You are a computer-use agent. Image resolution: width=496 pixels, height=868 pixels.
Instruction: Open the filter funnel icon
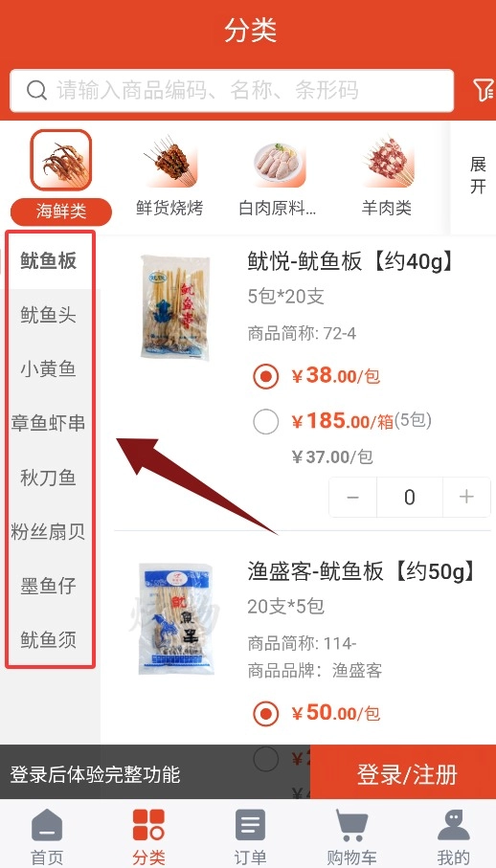(x=484, y=90)
